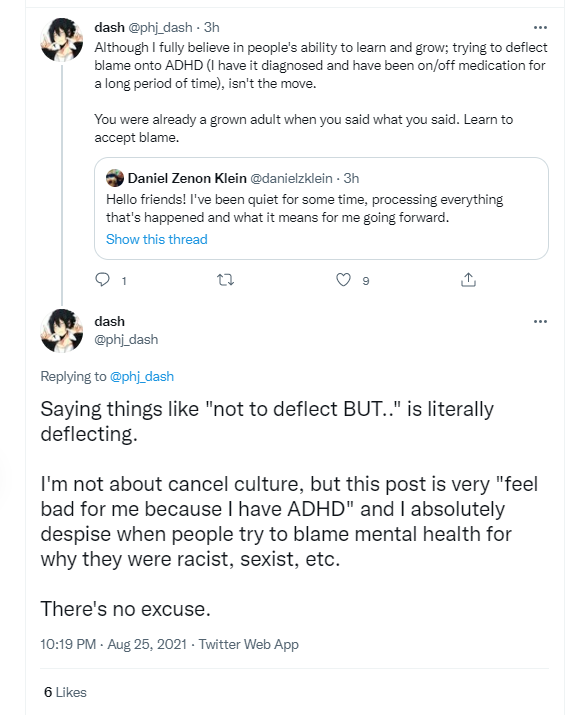The height and width of the screenshot is (715, 574).
Task: Open the Daniel Zenon Klein name in the quoted tweet
Action: pos(187,178)
